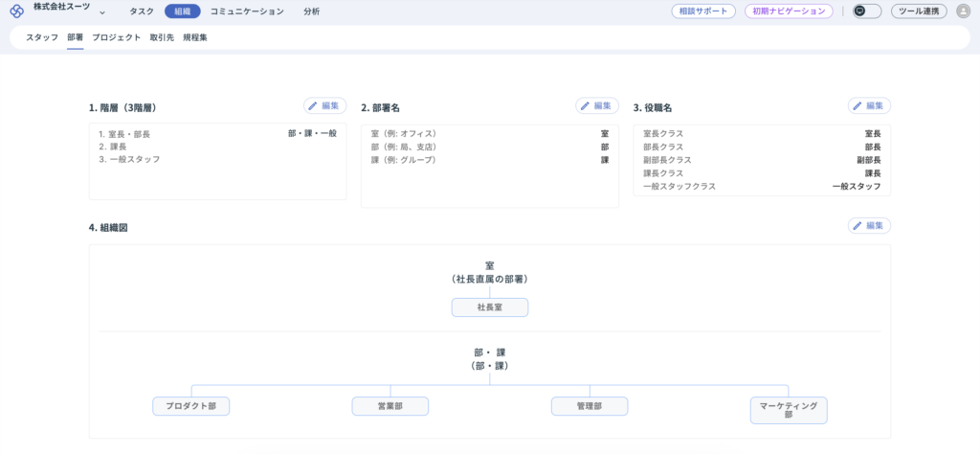Click the 3. 役職名 heading
This screenshot has height=454, width=980.
click(x=653, y=107)
